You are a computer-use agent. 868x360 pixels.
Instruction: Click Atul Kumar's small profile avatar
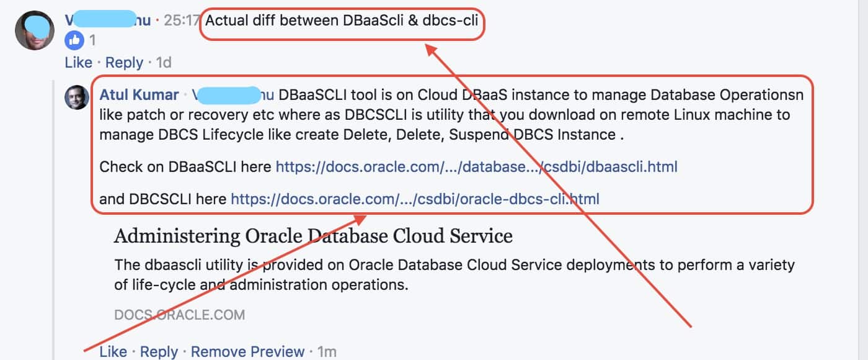(77, 97)
